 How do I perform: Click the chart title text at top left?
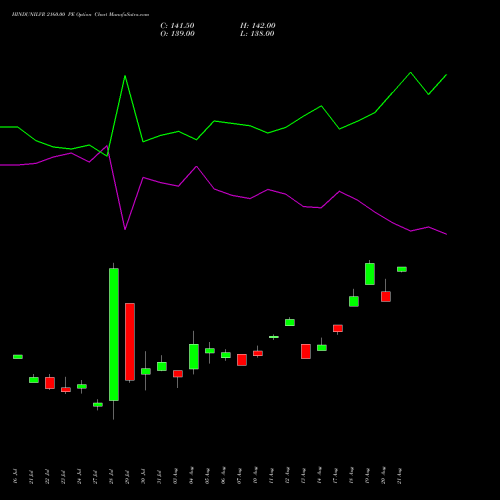tap(80, 14)
